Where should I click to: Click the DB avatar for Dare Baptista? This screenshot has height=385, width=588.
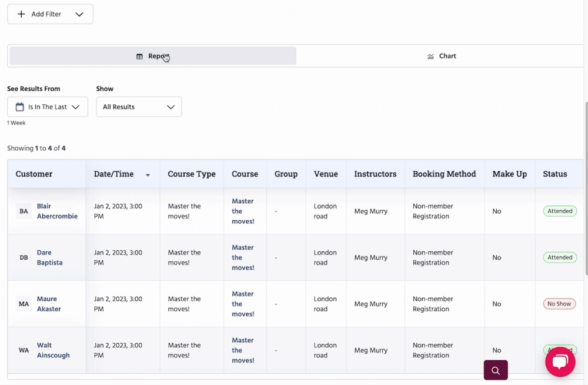(24, 258)
